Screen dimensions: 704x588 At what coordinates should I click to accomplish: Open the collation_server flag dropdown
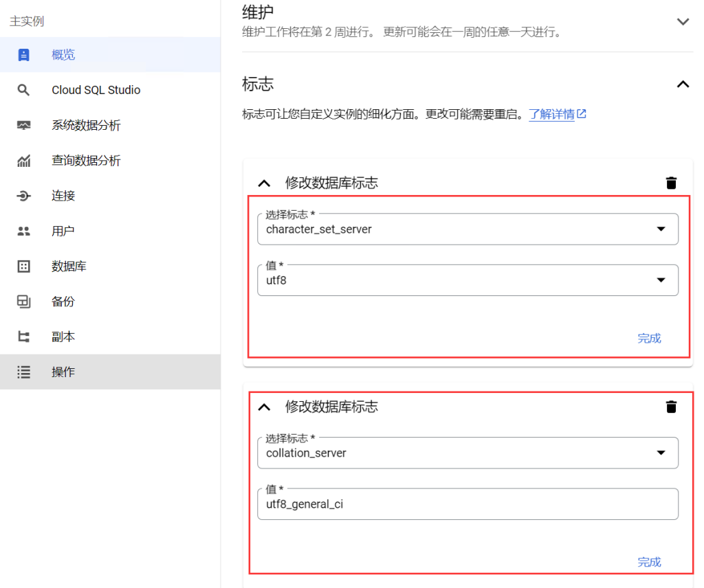tap(467, 453)
